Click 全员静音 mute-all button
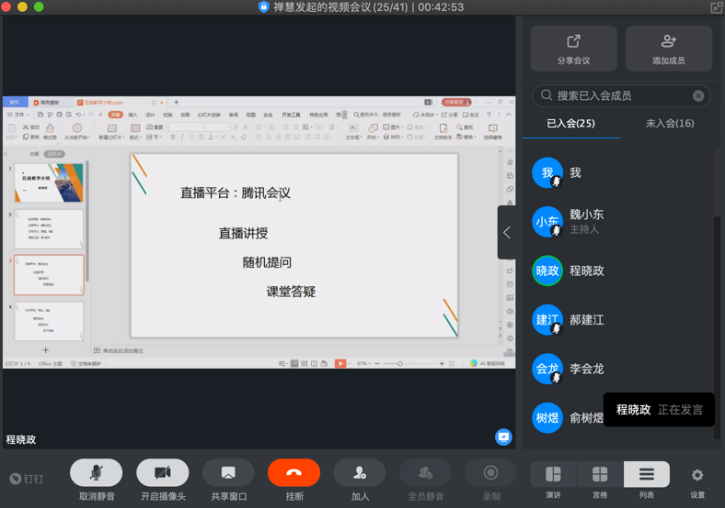 point(425,473)
